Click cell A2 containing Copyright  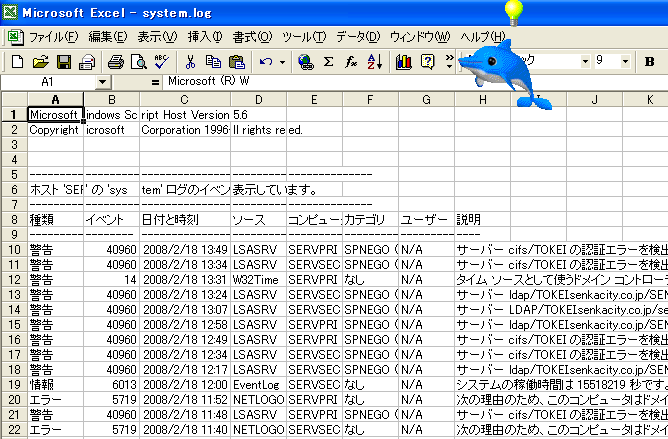click(55, 130)
